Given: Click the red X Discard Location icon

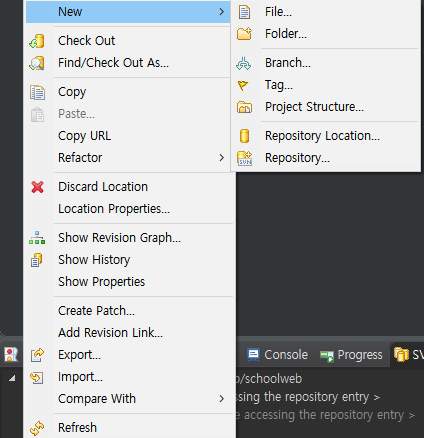Looking at the screenshot, I should [37, 187].
